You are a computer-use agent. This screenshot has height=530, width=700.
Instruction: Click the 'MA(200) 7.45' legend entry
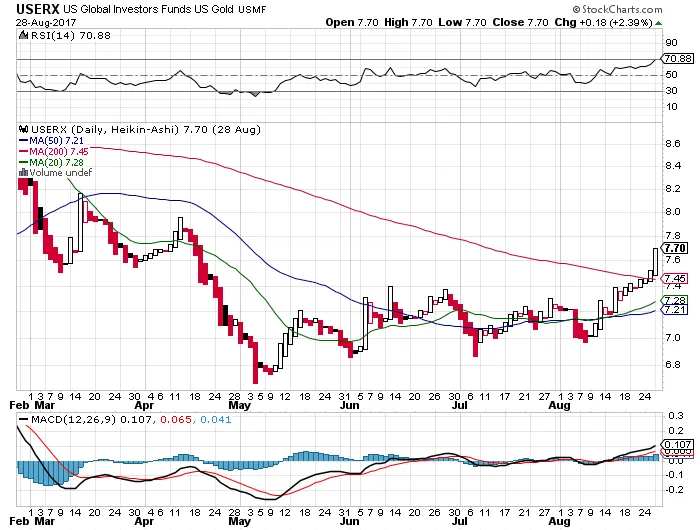tap(59, 152)
